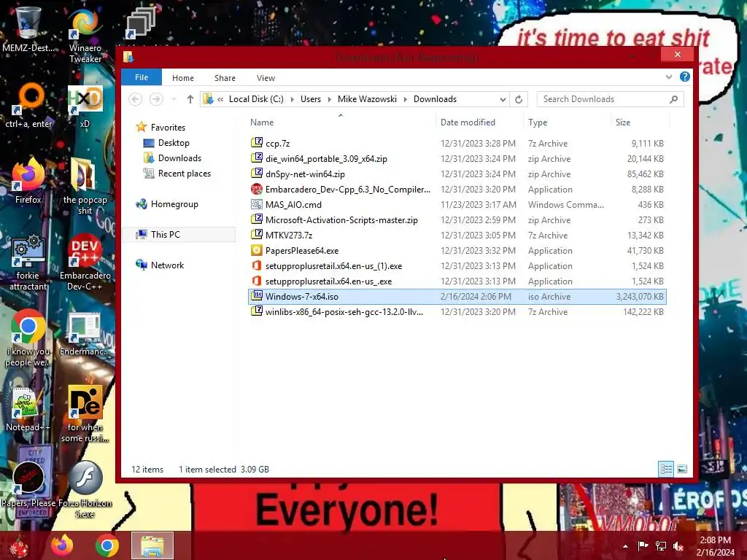
Task: Open the View ribbon tab
Action: (x=266, y=77)
